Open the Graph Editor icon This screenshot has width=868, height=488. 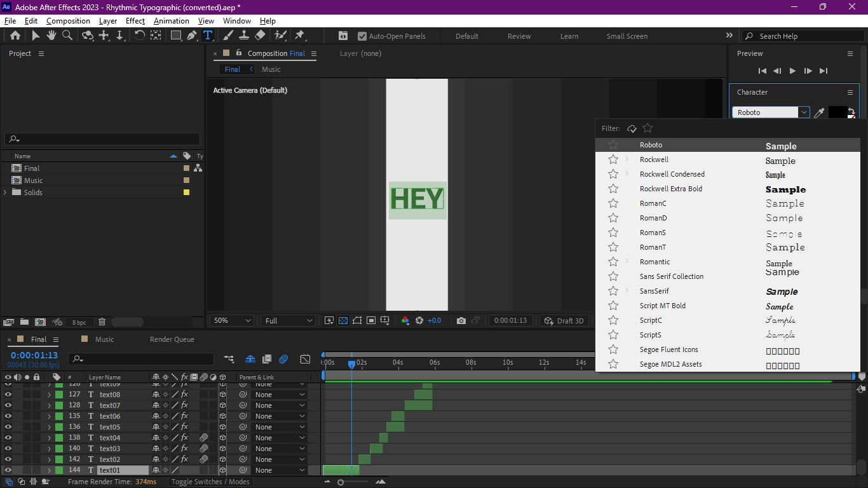pyautogui.click(x=305, y=359)
